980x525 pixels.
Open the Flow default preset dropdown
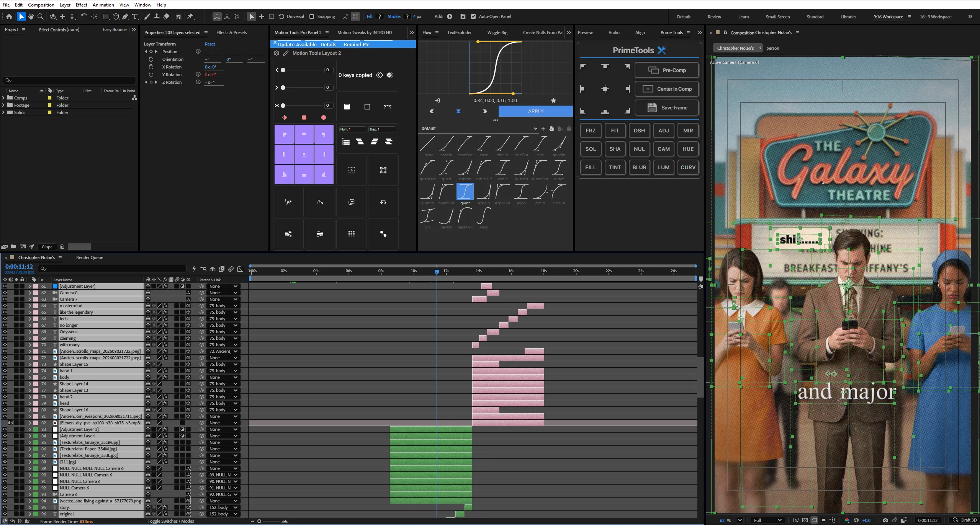coord(479,129)
